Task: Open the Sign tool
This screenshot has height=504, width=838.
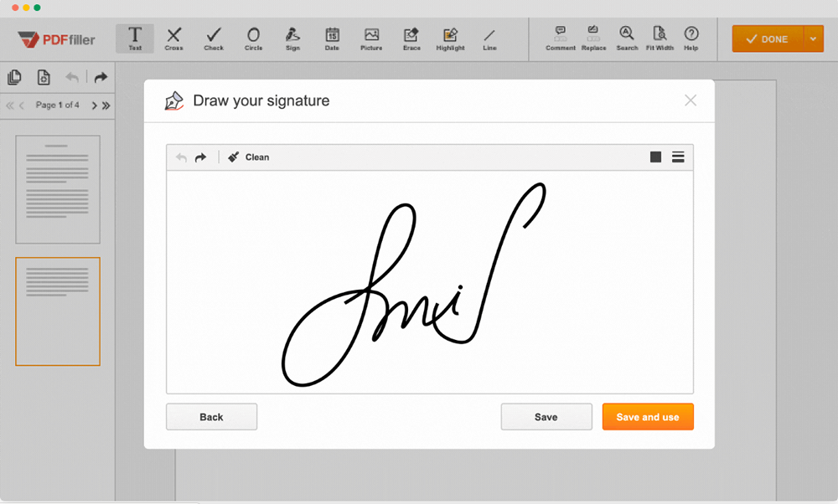Action: click(292, 39)
